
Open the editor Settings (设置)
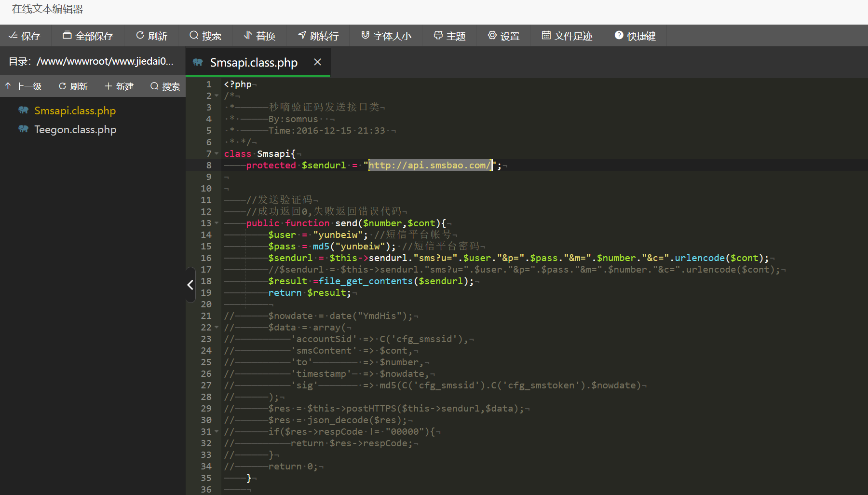coord(503,36)
